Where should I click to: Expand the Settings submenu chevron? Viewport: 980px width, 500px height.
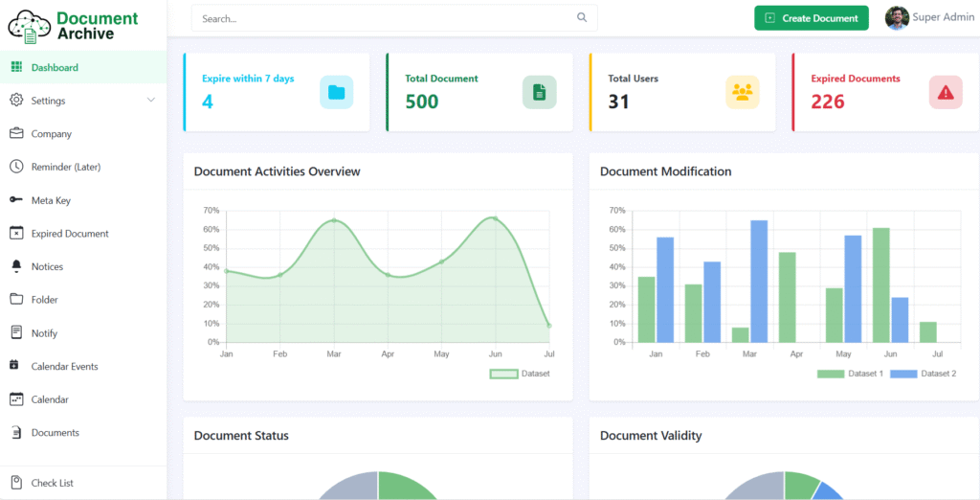tap(150, 101)
